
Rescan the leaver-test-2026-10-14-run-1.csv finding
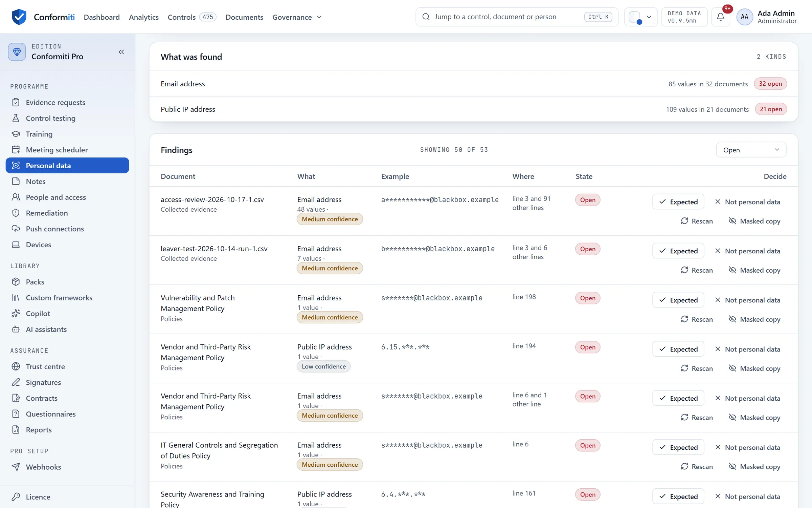pyautogui.click(x=697, y=270)
